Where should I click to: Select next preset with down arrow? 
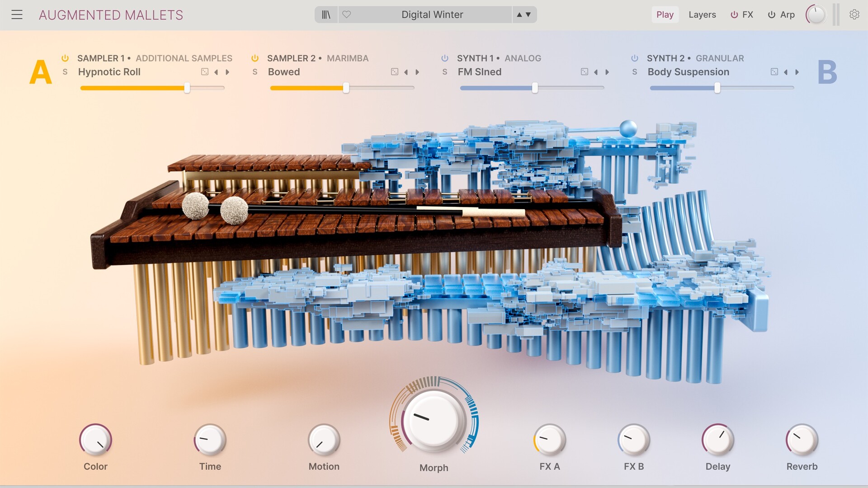528,14
